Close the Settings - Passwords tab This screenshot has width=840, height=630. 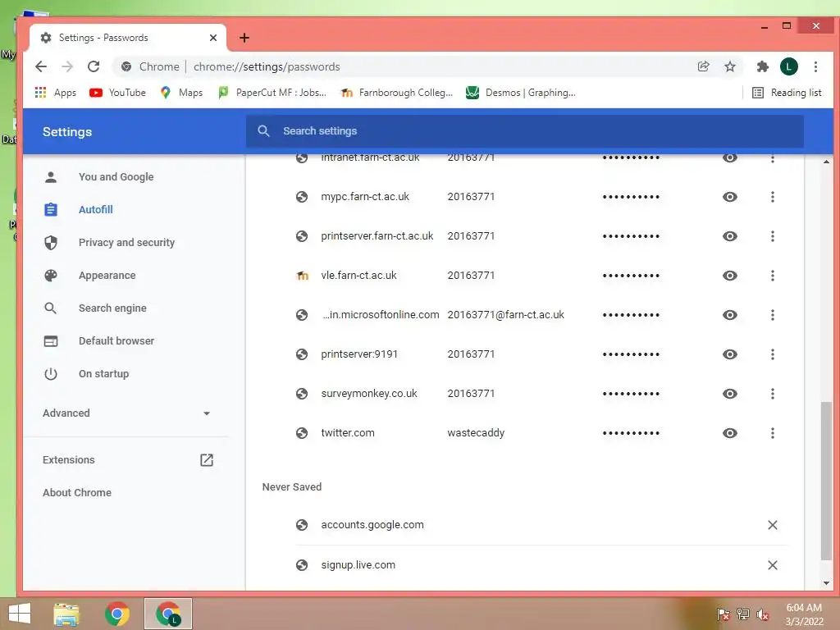[212, 38]
